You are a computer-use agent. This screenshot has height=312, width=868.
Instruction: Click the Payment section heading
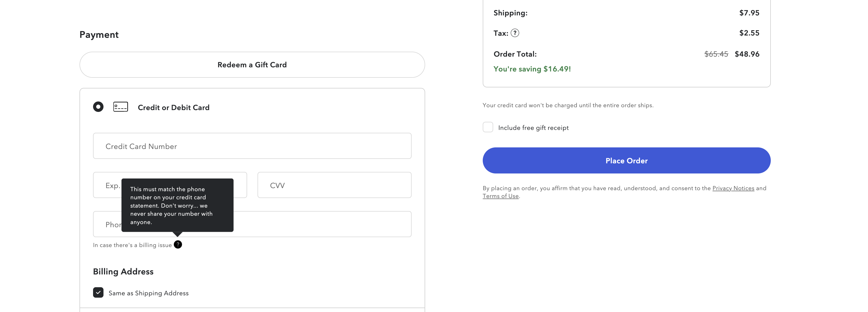click(99, 34)
